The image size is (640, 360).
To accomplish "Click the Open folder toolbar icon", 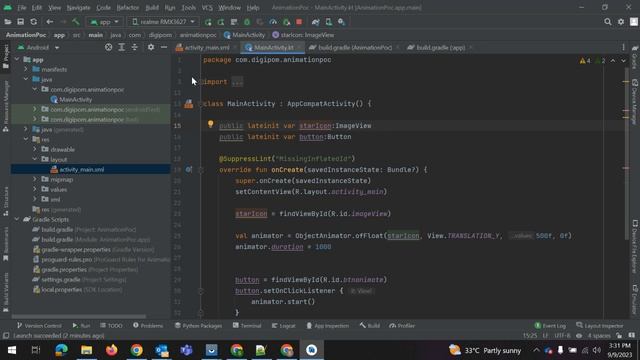I will point(7,22).
